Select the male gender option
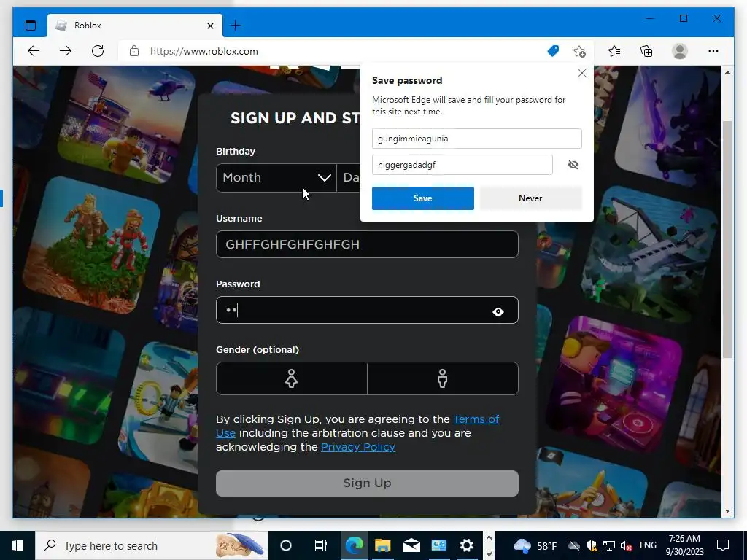747x560 pixels. (x=443, y=378)
